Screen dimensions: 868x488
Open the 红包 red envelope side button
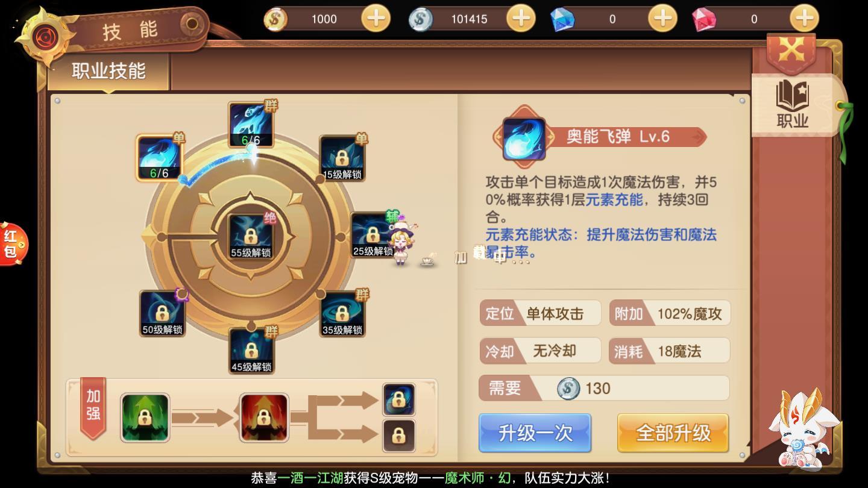(x=12, y=243)
